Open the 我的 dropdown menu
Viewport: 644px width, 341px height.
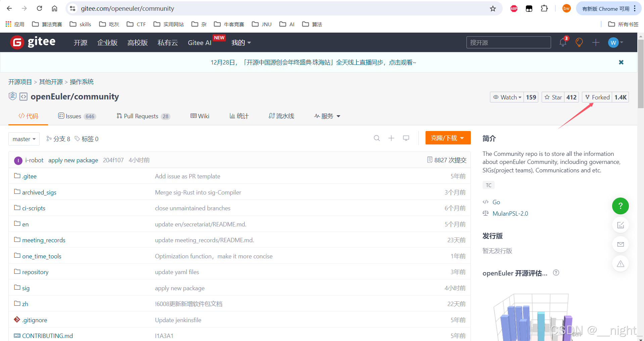241,43
